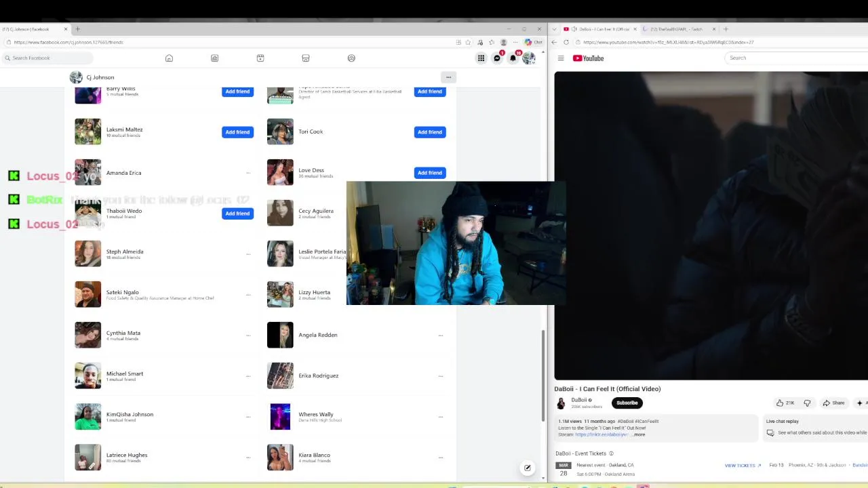Click YouTube Search box
868x488 pixels.
796,58
